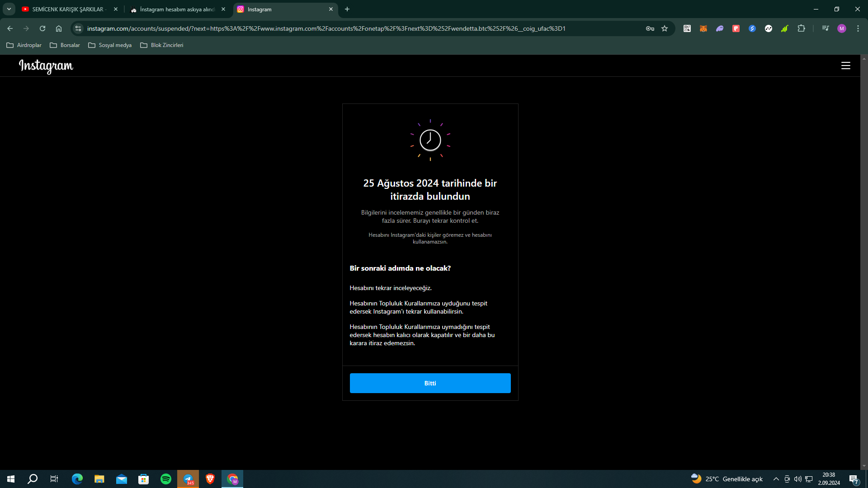Open the purple Phantom extension icon
Viewport: 868px width, 488px height.
(x=720, y=28)
